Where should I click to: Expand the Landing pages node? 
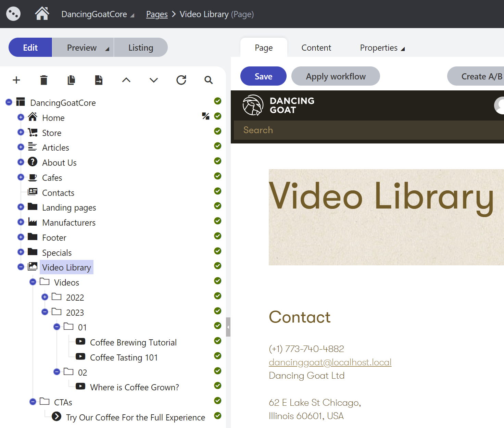click(21, 207)
